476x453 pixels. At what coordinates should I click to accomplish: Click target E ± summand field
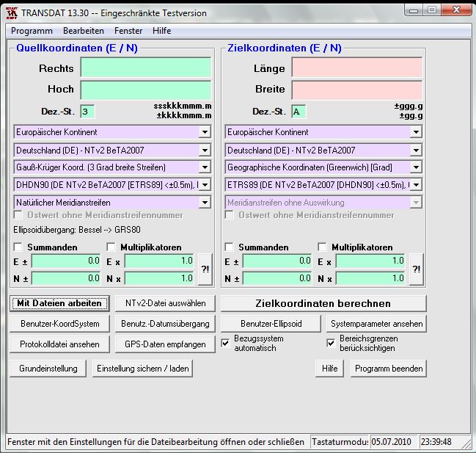(277, 261)
